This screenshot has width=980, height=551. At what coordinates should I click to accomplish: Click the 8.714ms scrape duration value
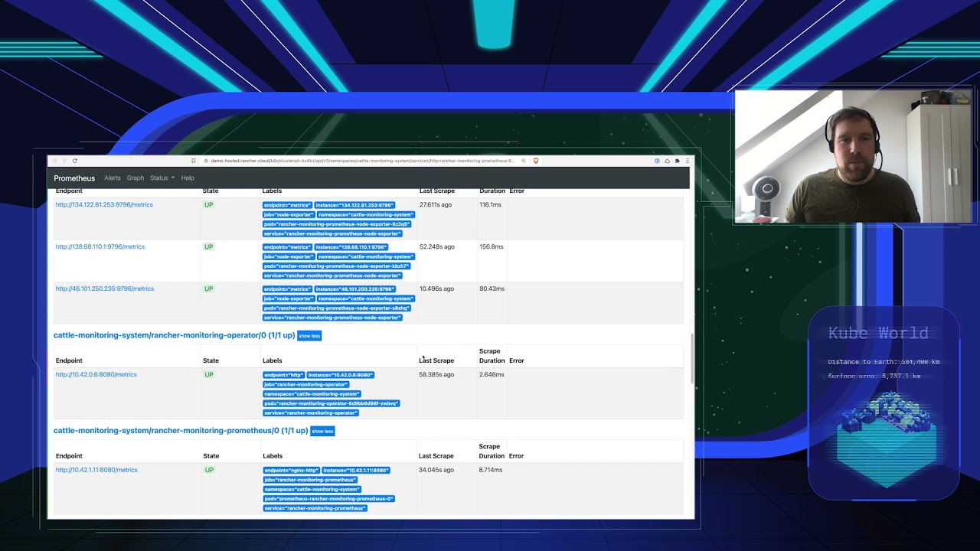(x=491, y=470)
